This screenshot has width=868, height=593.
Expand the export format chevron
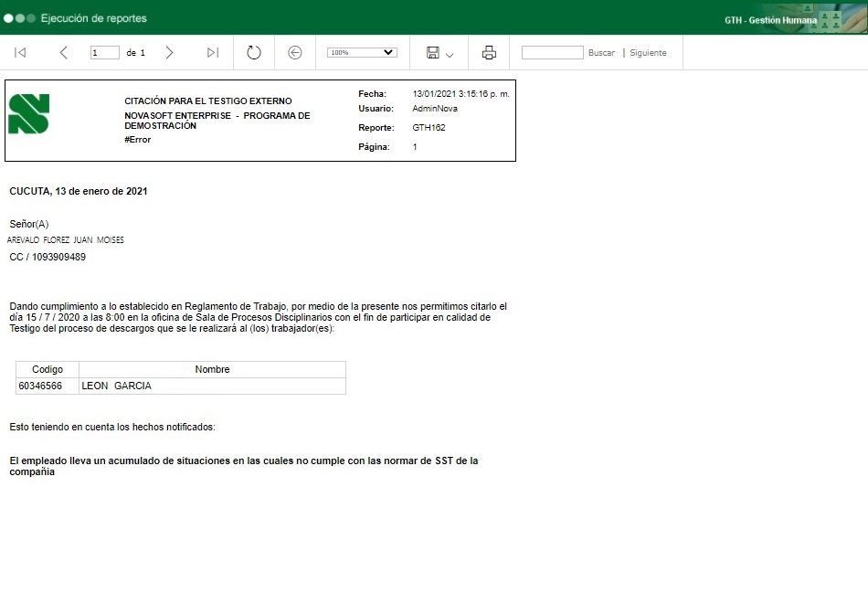click(450, 55)
